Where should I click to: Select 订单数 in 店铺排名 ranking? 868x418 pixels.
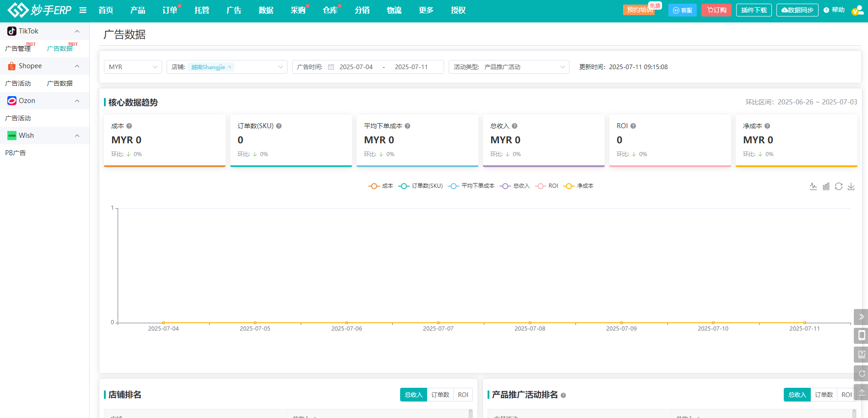click(x=440, y=395)
